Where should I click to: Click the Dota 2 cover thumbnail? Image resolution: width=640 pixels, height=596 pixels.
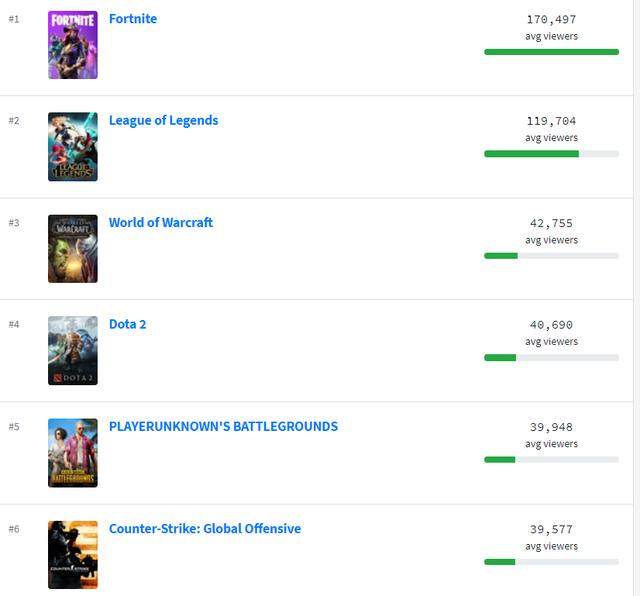[x=73, y=351]
